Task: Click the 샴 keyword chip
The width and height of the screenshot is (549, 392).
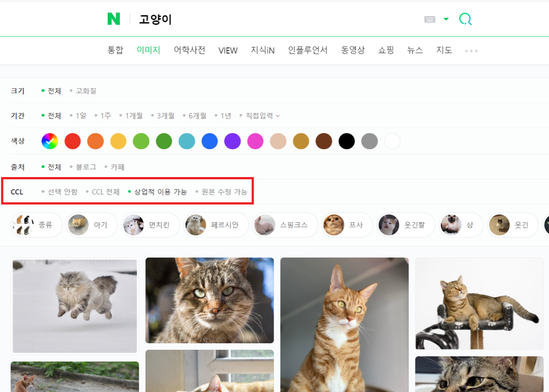Action: click(461, 225)
